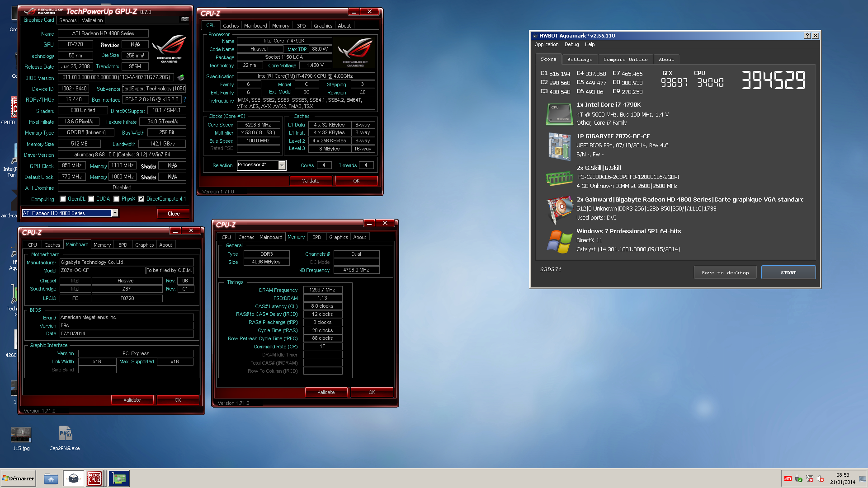This screenshot has width=868, height=488.
Task: Open the About tab in Aquamark
Action: click(666, 59)
